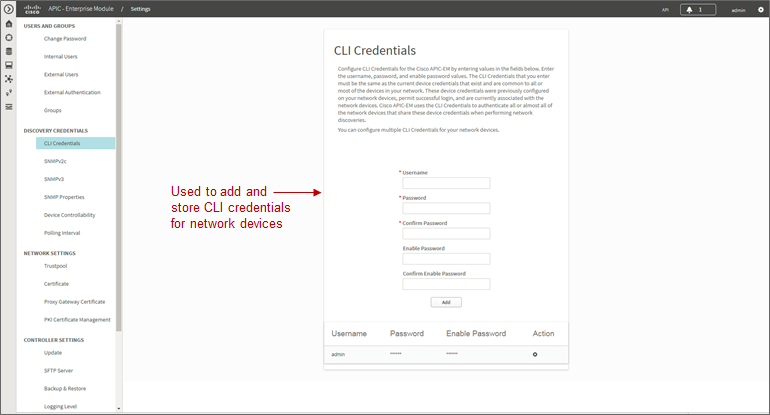Viewport: 770px width, 415px height.
Task: Click the Add button
Action: tap(446, 302)
